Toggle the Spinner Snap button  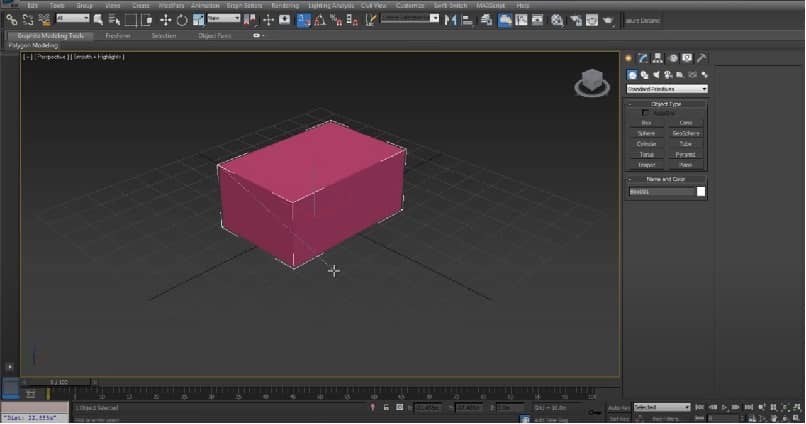(x=352, y=20)
